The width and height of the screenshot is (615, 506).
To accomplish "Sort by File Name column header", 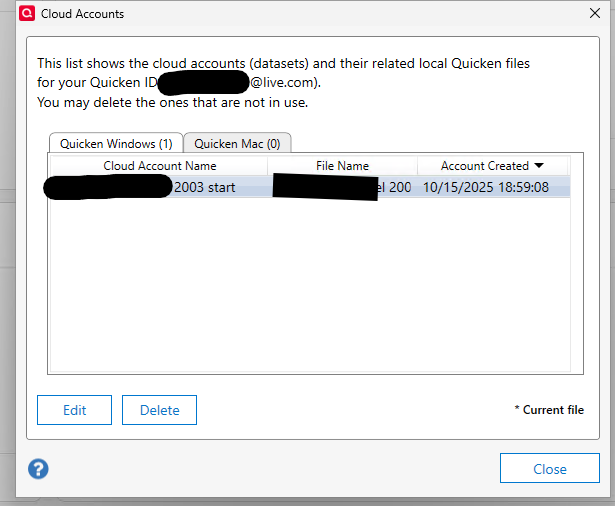I will click(x=342, y=166).
